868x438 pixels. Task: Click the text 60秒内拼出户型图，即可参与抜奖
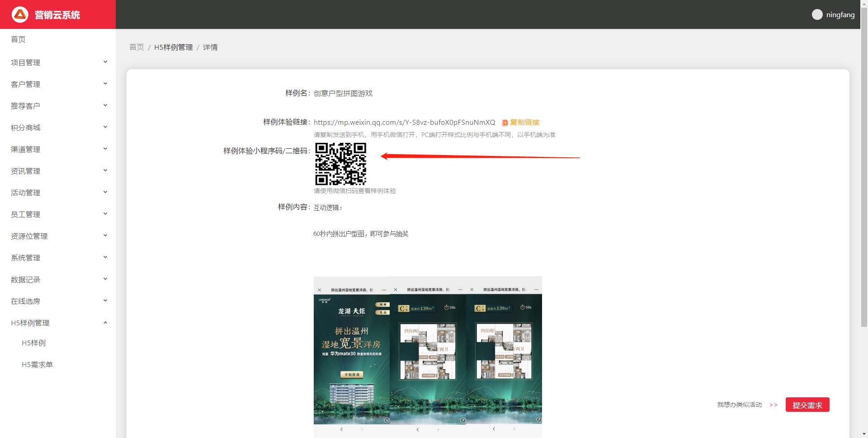[361, 234]
